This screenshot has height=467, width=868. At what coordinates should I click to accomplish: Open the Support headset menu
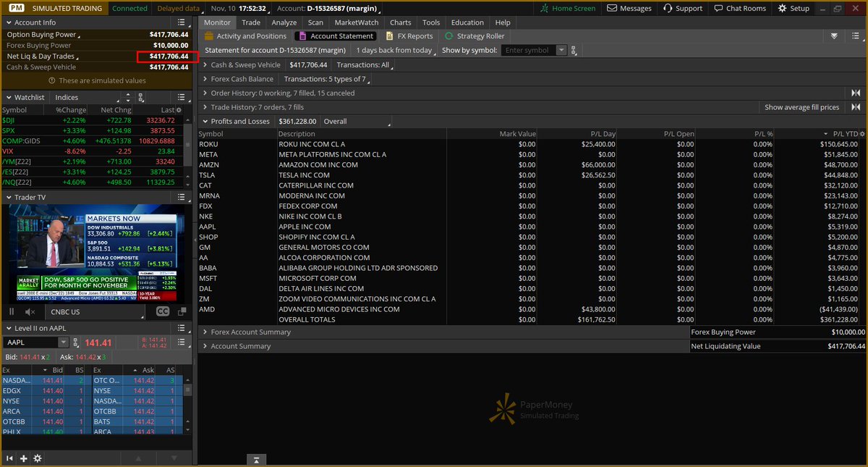683,8
